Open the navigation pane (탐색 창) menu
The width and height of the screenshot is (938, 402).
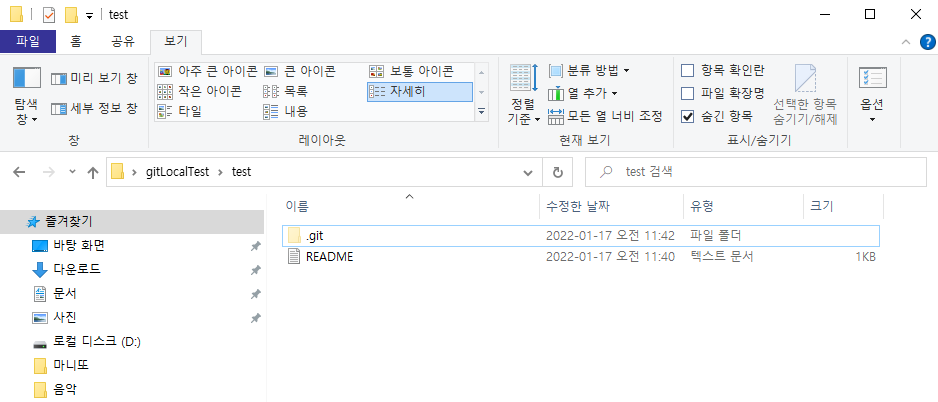point(26,96)
